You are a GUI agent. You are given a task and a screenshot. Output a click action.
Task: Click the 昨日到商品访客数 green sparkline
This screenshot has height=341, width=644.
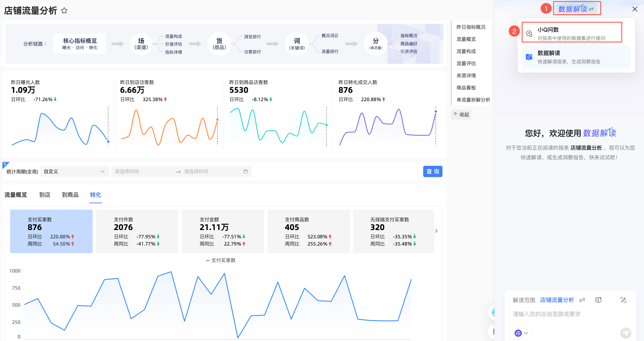click(x=279, y=126)
